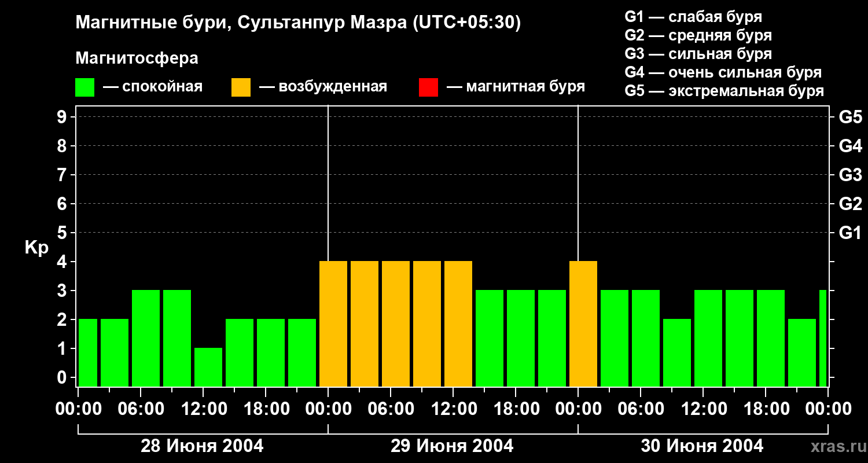Click the '— магнитная буря' legend label
The image size is (868, 463).
pyautogui.click(x=516, y=87)
